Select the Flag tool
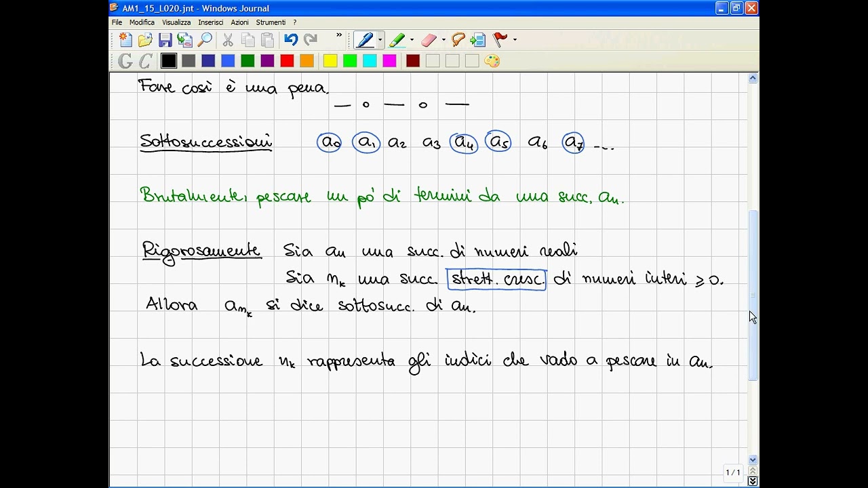The height and width of the screenshot is (488, 868). (500, 40)
